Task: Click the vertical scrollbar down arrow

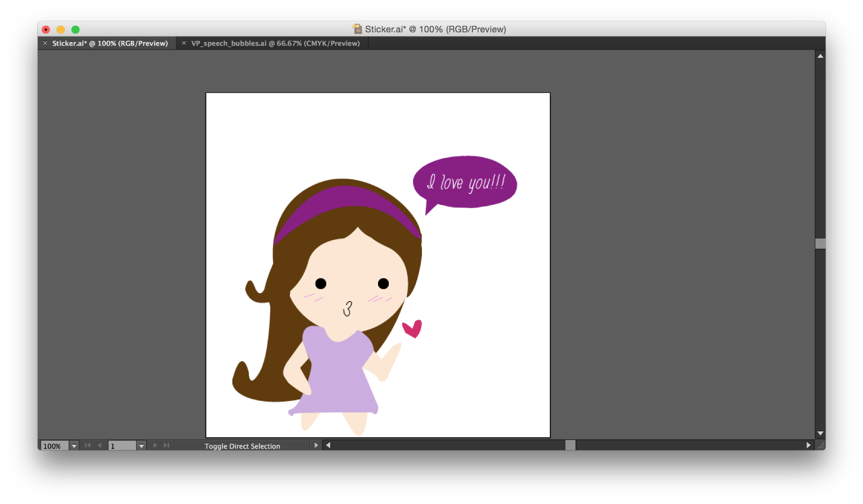Action: point(820,434)
